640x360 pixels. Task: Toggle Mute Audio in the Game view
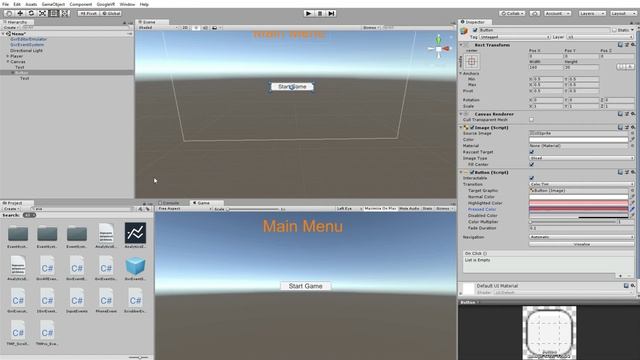409,209
